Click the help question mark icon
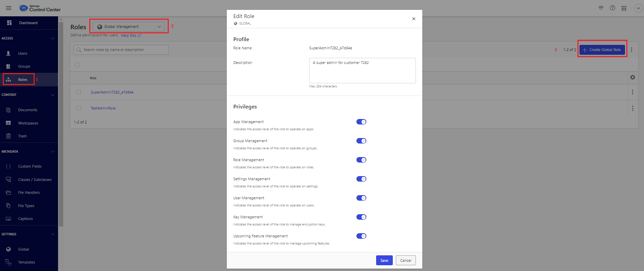This screenshot has width=644, height=271. pyautogui.click(x=612, y=8)
